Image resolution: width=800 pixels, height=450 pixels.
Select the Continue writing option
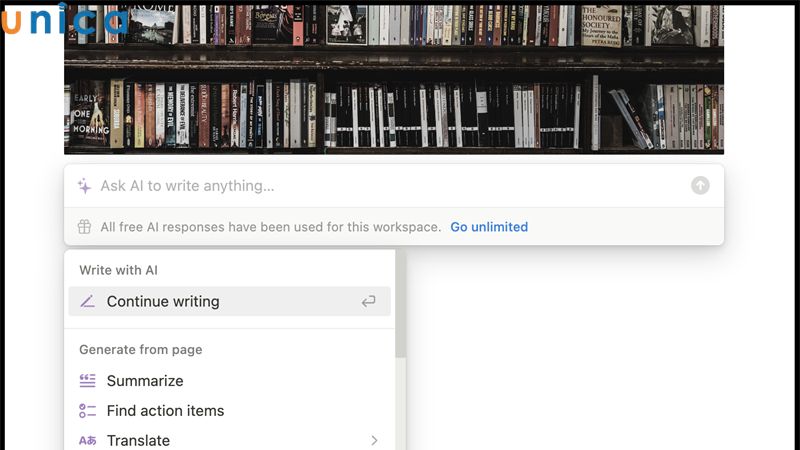click(x=163, y=301)
